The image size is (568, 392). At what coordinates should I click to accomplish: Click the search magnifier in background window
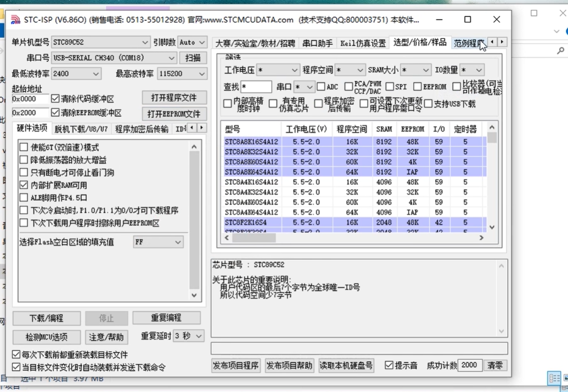click(x=560, y=50)
